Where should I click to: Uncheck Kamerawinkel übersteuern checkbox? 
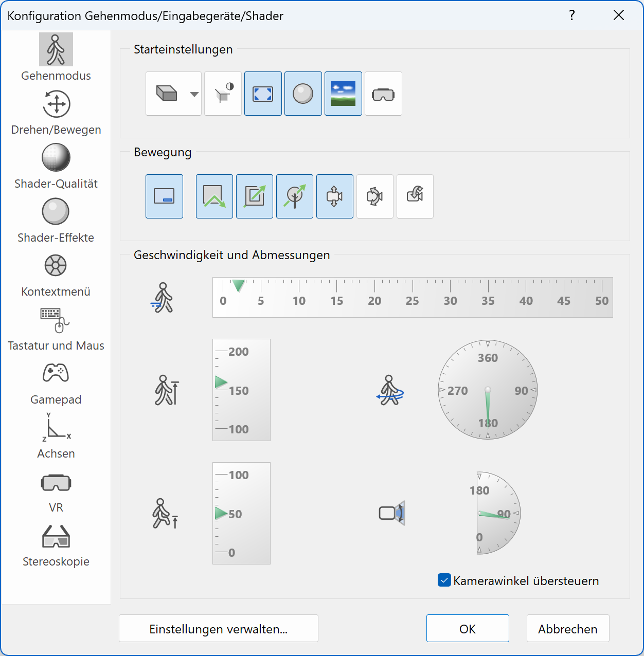pos(444,580)
